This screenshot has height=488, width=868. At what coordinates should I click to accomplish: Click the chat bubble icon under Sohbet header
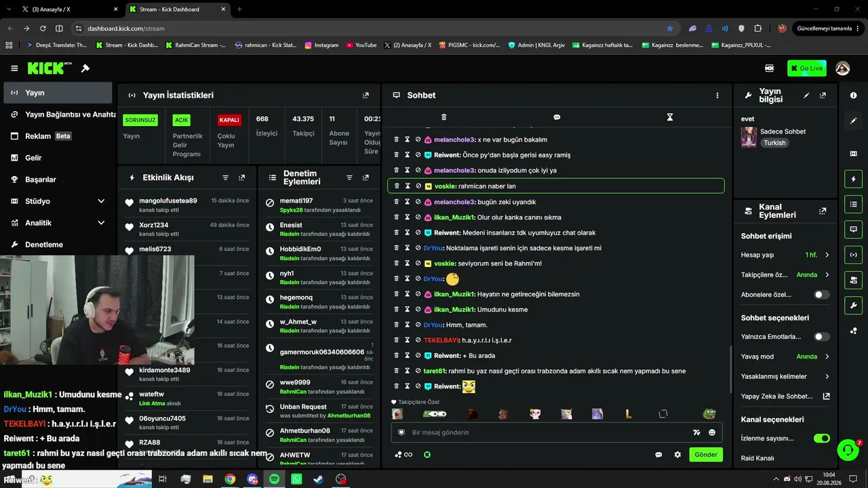(x=557, y=117)
